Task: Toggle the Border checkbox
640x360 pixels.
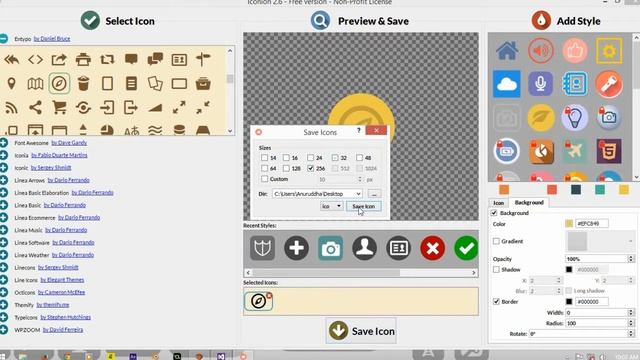Action: [496, 302]
